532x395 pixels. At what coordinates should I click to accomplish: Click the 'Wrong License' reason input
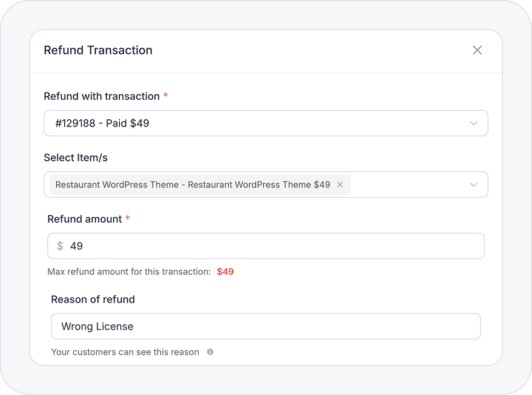click(x=266, y=327)
